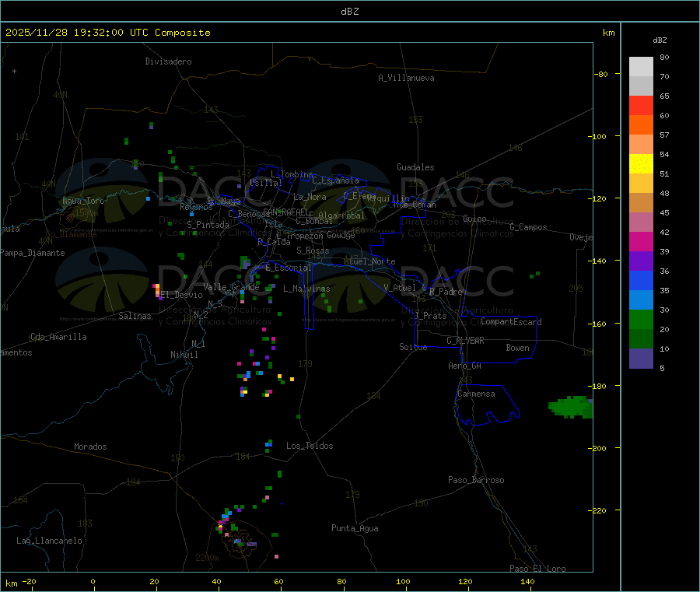Click the Morados map label
This screenshot has height=592, width=700.
pos(90,447)
